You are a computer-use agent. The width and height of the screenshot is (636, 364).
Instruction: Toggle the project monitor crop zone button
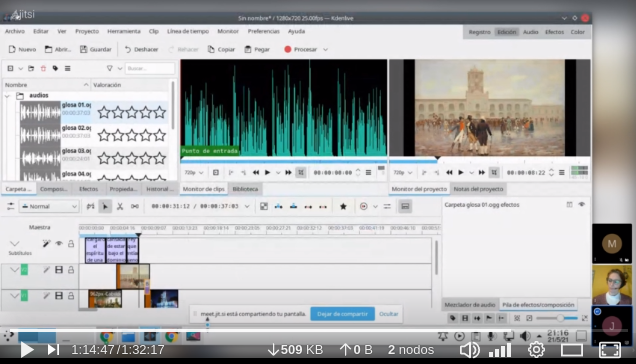click(x=494, y=172)
